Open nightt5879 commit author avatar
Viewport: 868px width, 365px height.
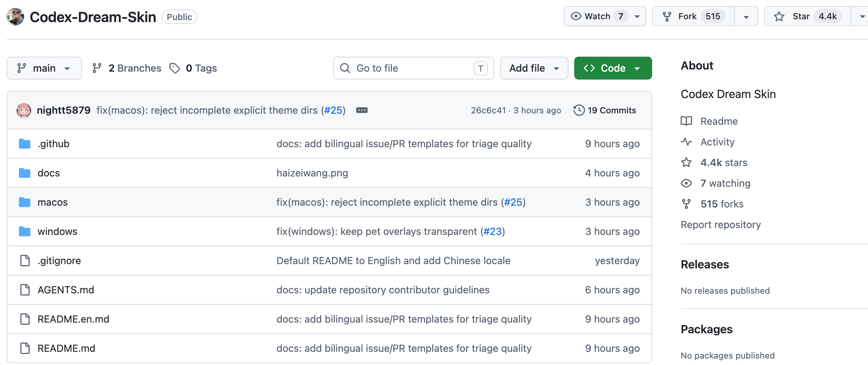click(x=24, y=110)
